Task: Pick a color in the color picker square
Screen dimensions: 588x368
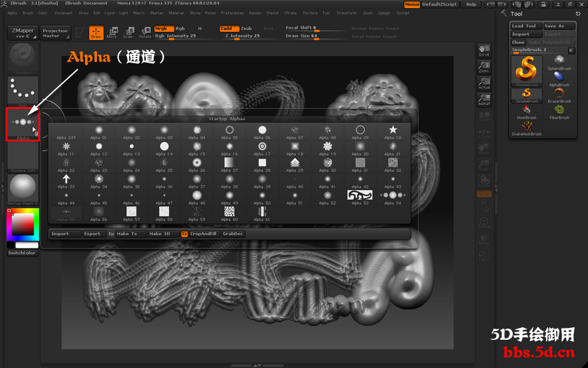Action: tap(23, 225)
